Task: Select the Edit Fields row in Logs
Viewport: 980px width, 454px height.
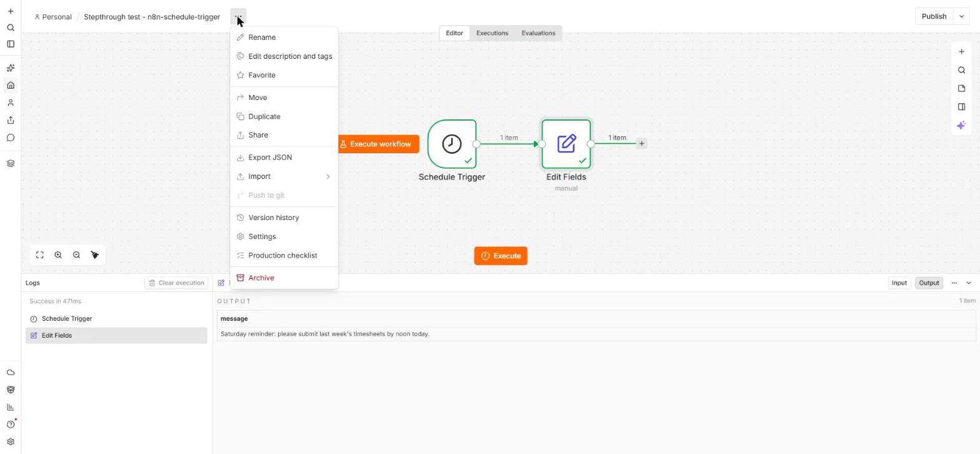Action: tap(116, 336)
